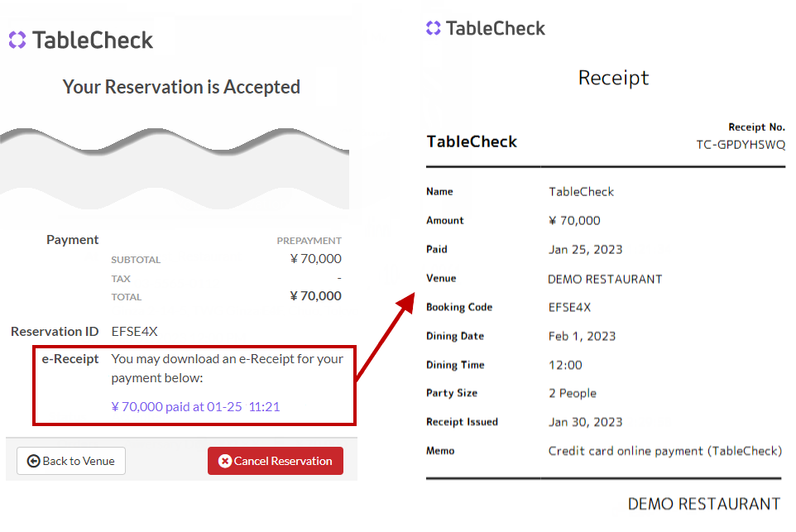Viewport: 796px width, 532px height.
Task: Click the Receipt title heading
Action: coord(613,78)
